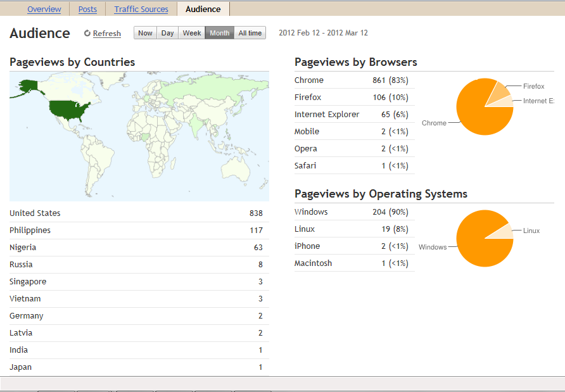The height and width of the screenshot is (392, 565).
Task: Click the Germany country row
Action: pos(139,316)
